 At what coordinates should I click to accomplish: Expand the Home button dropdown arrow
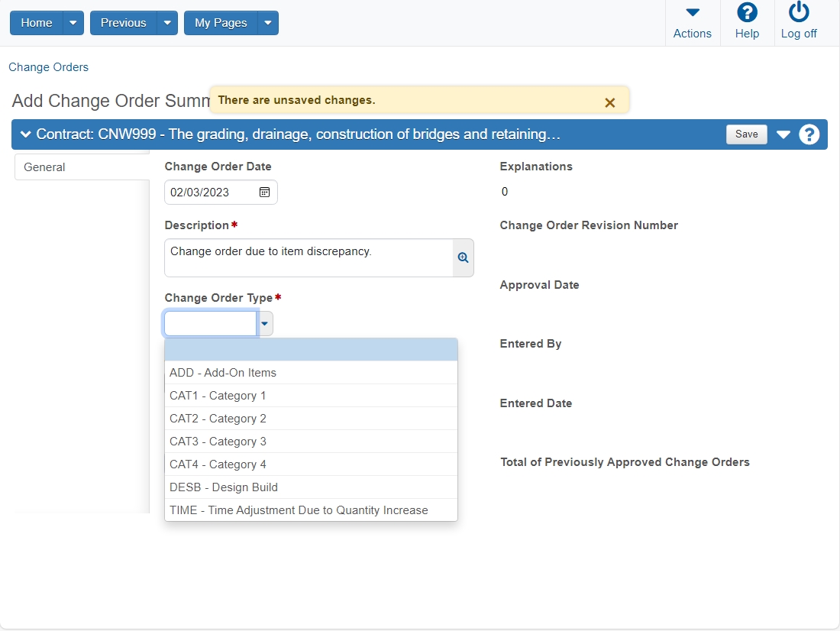(73, 23)
